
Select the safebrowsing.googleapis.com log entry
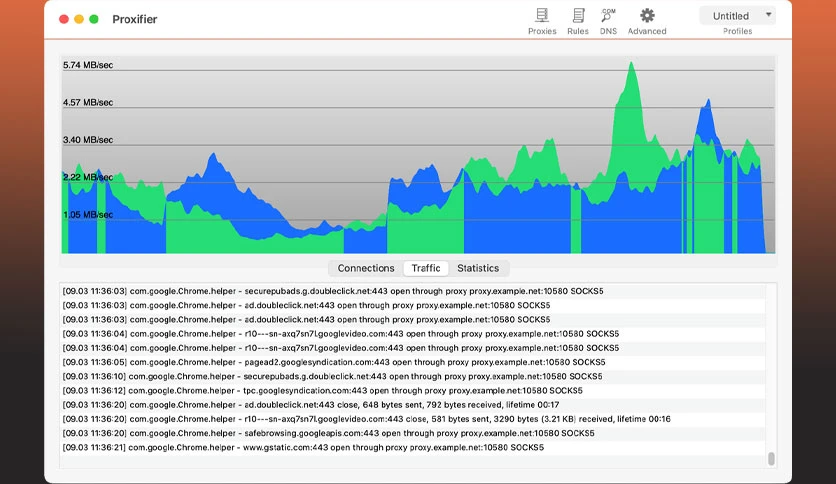coord(413,433)
